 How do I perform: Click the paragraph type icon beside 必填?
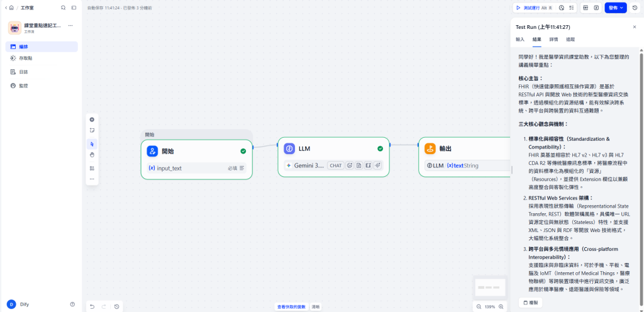click(242, 168)
